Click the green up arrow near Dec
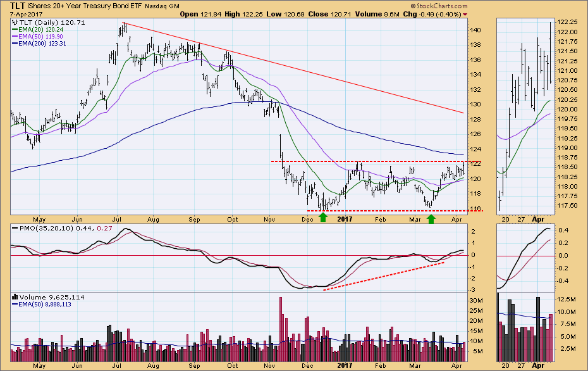Viewport: 588px width, 371px height. (323, 218)
